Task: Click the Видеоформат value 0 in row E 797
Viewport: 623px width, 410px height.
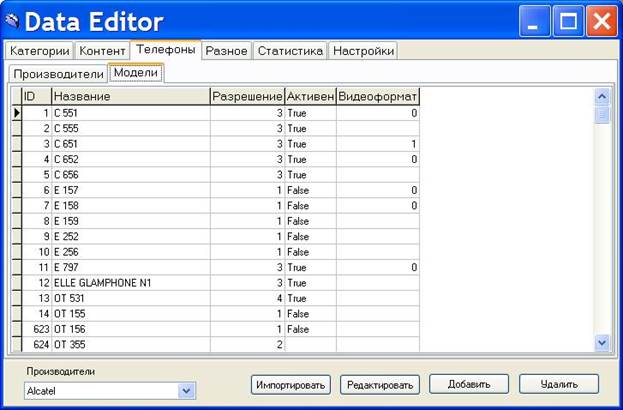Action: coord(377,267)
